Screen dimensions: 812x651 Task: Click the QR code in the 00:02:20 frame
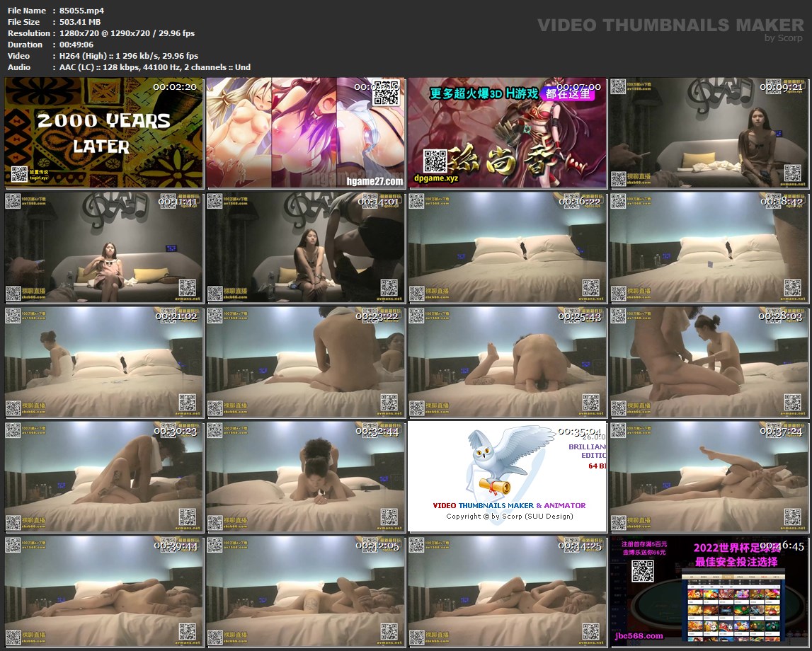[x=18, y=174]
